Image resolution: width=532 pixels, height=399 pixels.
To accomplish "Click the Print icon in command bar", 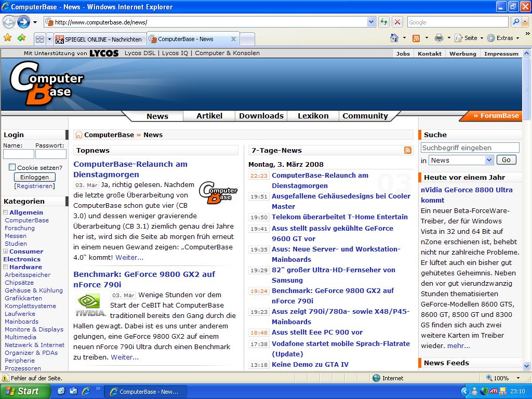I will 438,38.
